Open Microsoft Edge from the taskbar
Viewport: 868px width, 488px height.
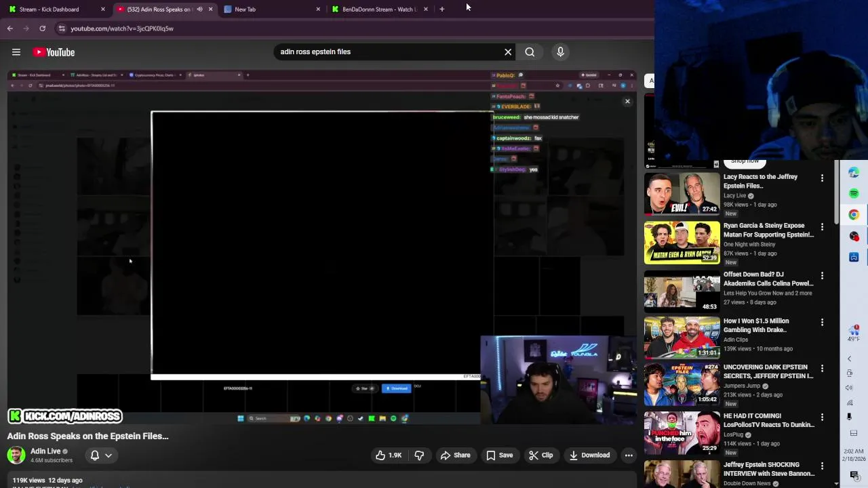[x=854, y=172]
